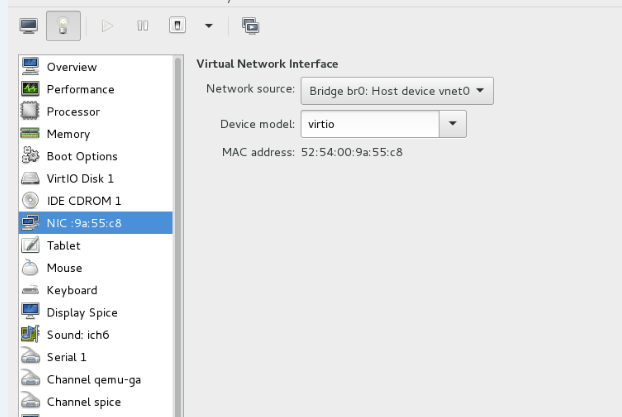The width and height of the screenshot is (622, 417).
Task: Click the hardware list vertical scrollbar
Action: pos(178,236)
